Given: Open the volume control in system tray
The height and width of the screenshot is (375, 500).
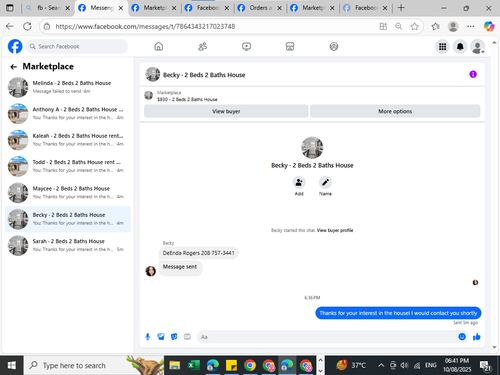Looking at the screenshot, I should [x=404, y=366].
